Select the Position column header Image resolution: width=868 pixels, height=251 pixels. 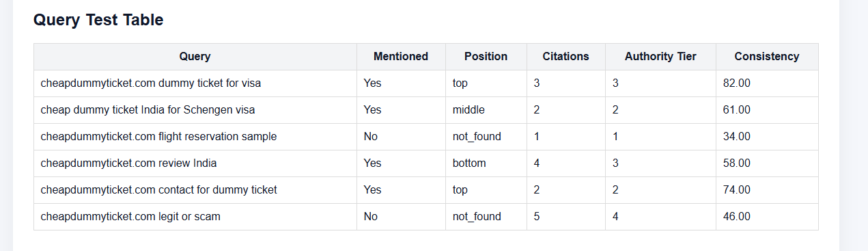click(x=486, y=57)
